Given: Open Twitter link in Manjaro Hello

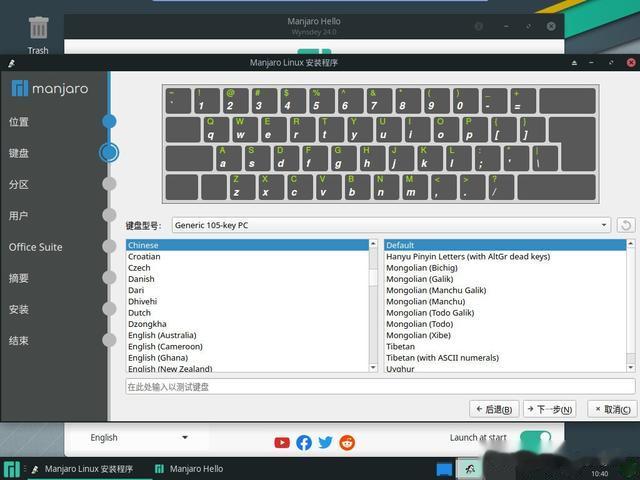Looking at the screenshot, I should point(325,442).
